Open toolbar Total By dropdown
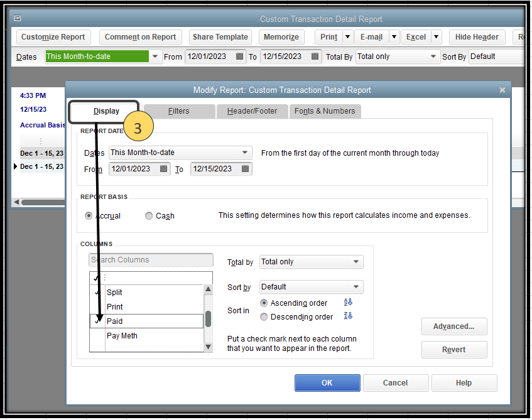Image resolution: width=532 pixels, height=420 pixels. [x=433, y=57]
